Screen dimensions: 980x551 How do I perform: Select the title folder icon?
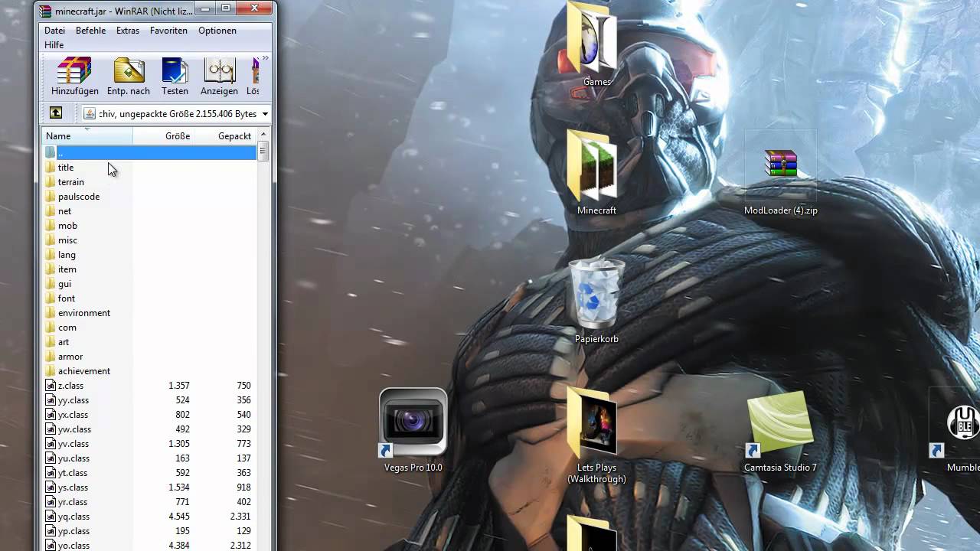[50, 168]
